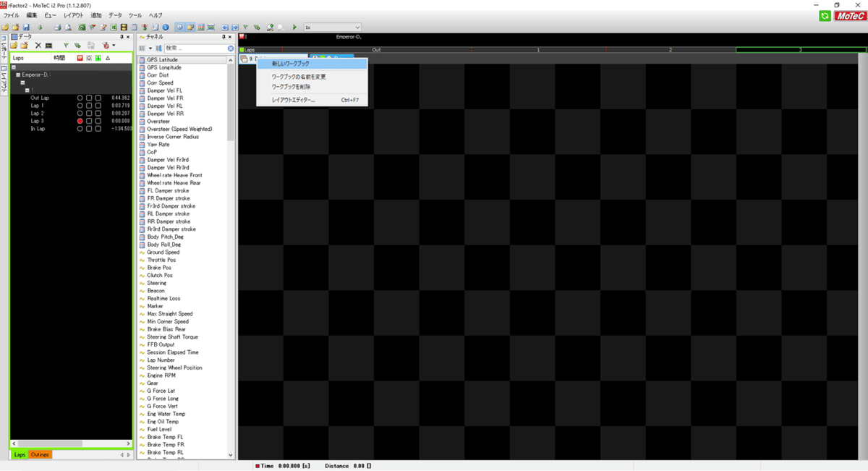Select the Lap 1 radio button
The width and height of the screenshot is (868, 471).
tap(80, 106)
